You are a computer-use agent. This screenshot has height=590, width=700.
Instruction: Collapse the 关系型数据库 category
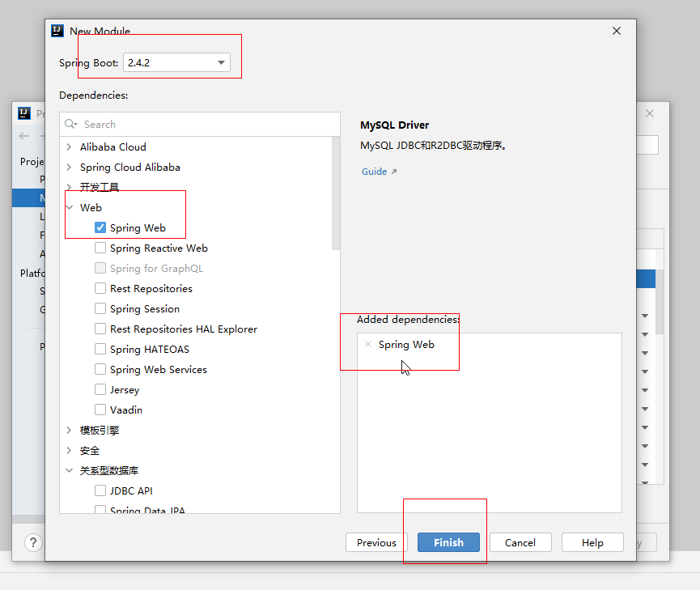point(70,470)
